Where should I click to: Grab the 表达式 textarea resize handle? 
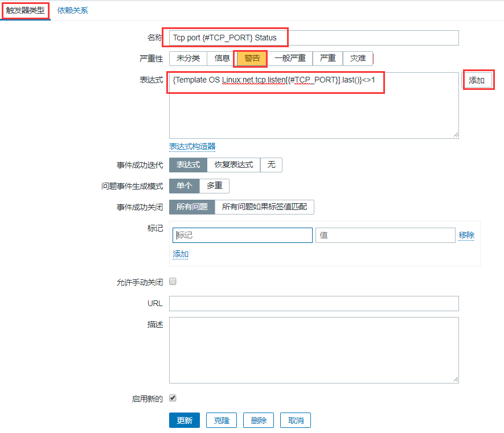click(456, 135)
